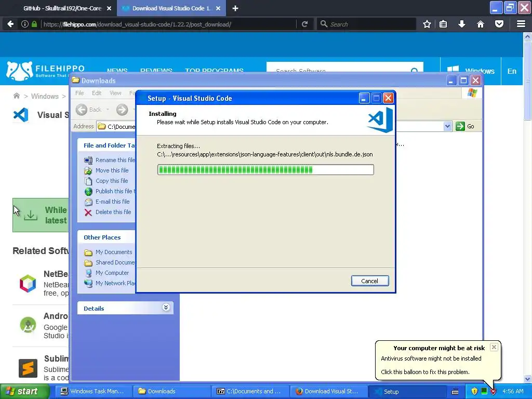Switch to Download Visual Studio Code tab
Viewport: 532px width, 399px height.
tap(171, 8)
